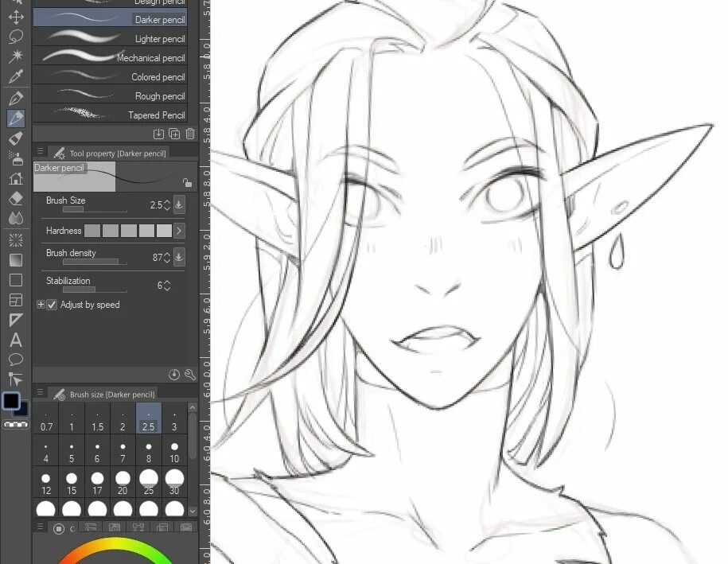Select the Frame border tool
Screen dimensions: 728x564
click(x=16, y=300)
